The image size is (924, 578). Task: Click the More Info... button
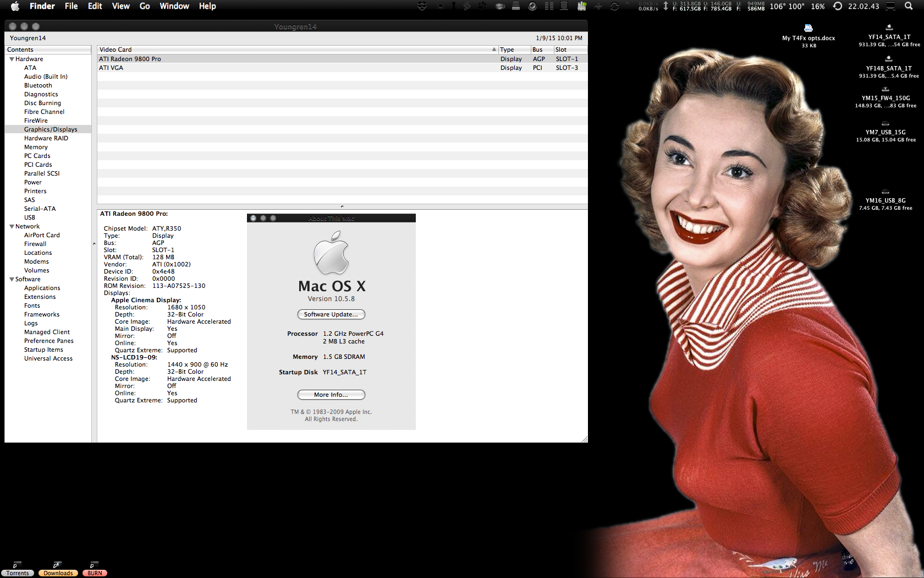[x=331, y=395]
